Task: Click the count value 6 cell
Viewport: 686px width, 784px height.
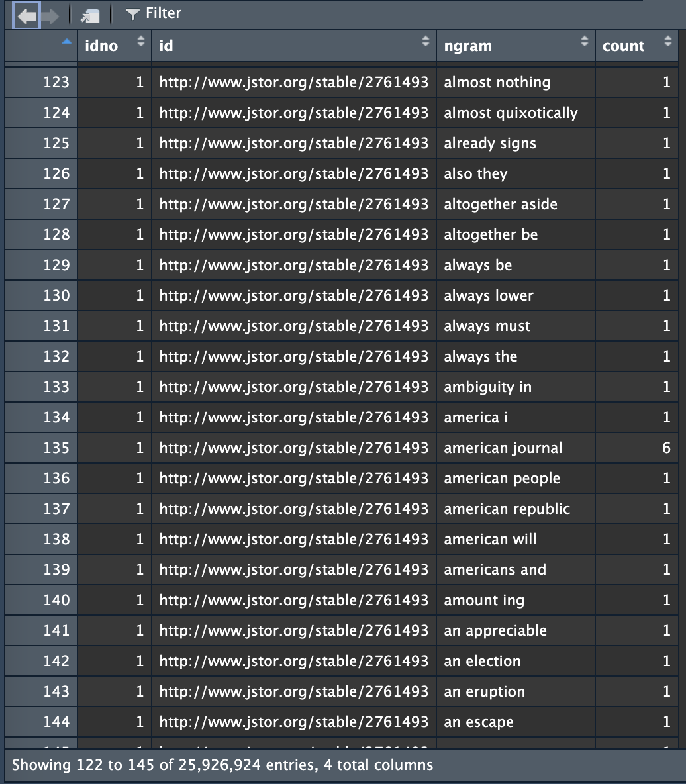Action: (x=666, y=448)
